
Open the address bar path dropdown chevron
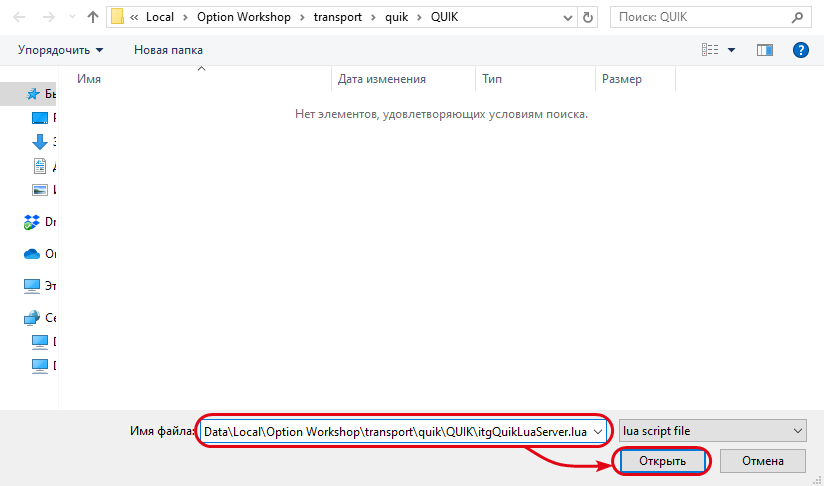(565, 17)
